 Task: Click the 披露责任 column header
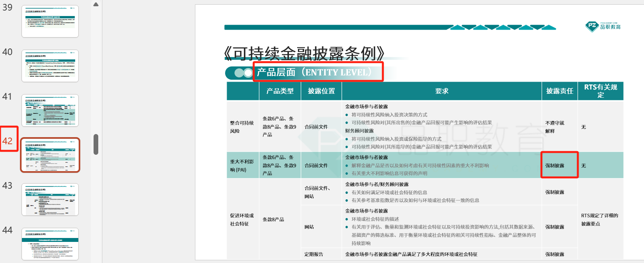click(560, 91)
